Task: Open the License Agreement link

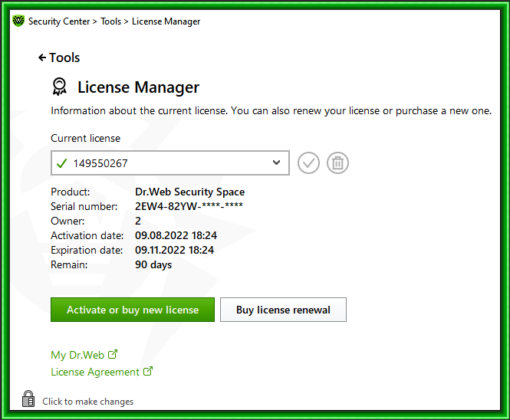Action: pos(95,372)
